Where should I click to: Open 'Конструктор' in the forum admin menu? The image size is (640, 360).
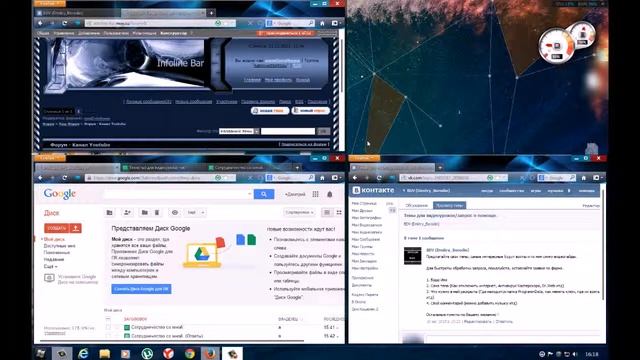(x=173, y=33)
